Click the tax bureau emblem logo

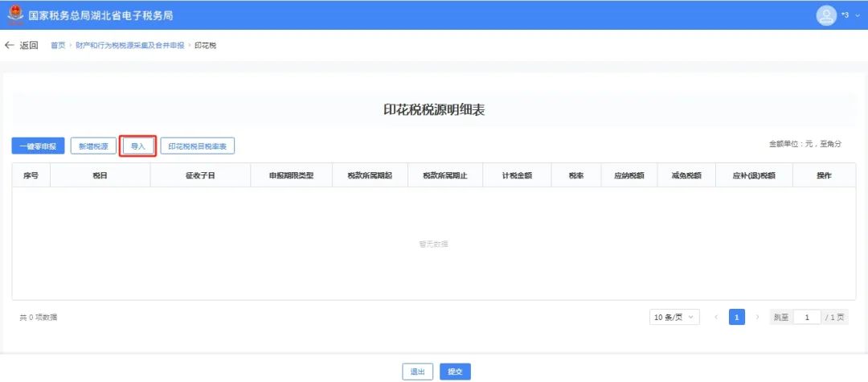click(15, 14)
